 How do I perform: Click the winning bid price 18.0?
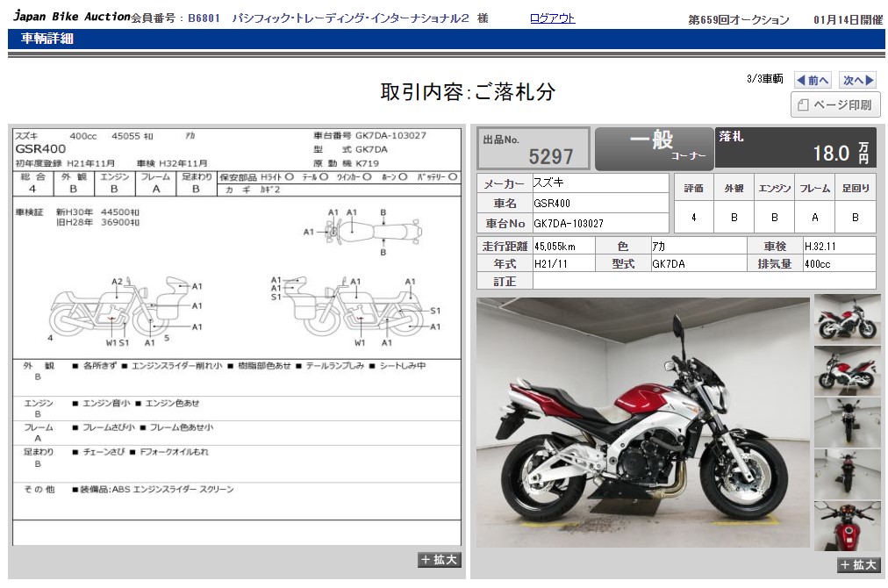pos(831,153)
